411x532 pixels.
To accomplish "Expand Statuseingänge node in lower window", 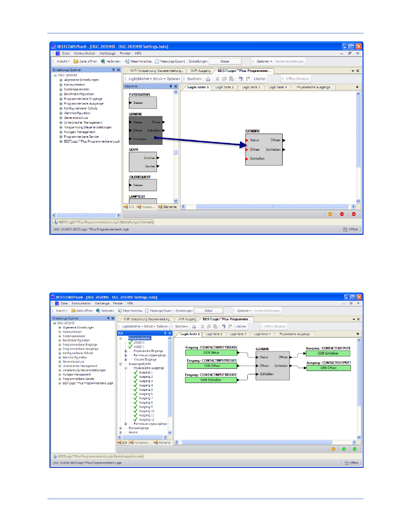I will click(120, 429).
